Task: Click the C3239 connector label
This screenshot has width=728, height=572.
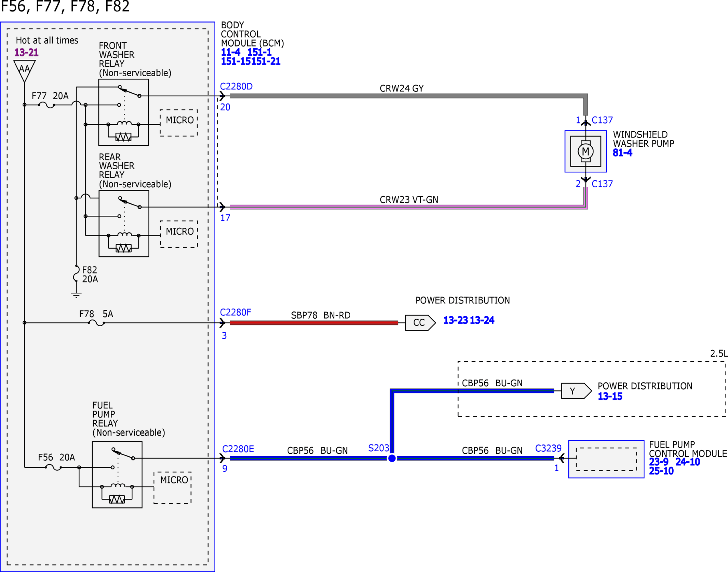Action: tap(548, 448)
